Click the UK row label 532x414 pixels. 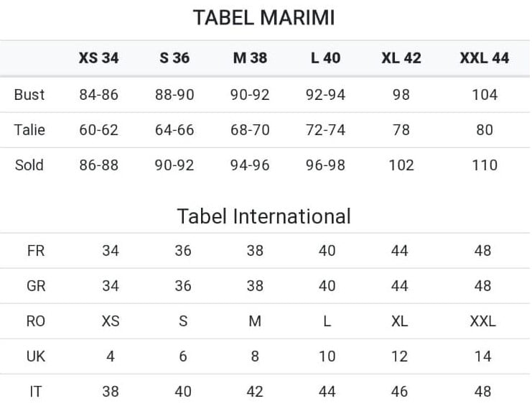36,356
